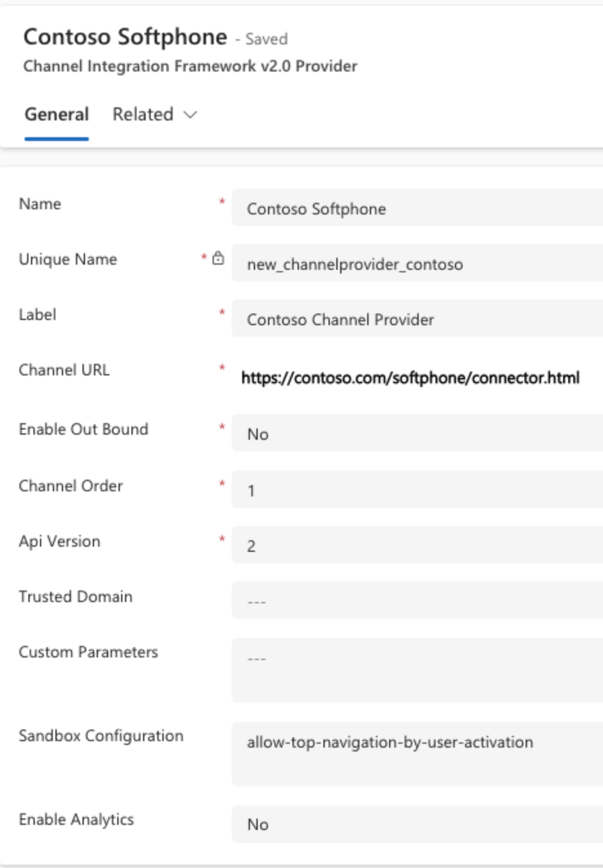603x868 pixels.
Task: Click the 'Unique Name' field label
Action: 68,259
